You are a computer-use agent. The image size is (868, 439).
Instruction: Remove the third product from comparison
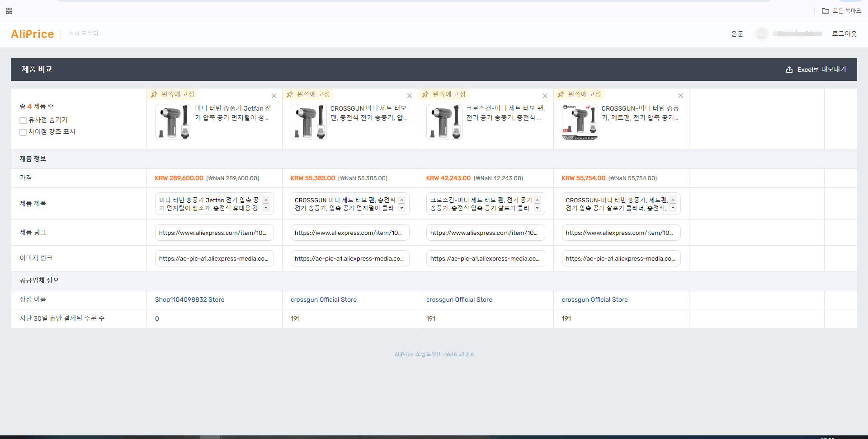[545, 96]
